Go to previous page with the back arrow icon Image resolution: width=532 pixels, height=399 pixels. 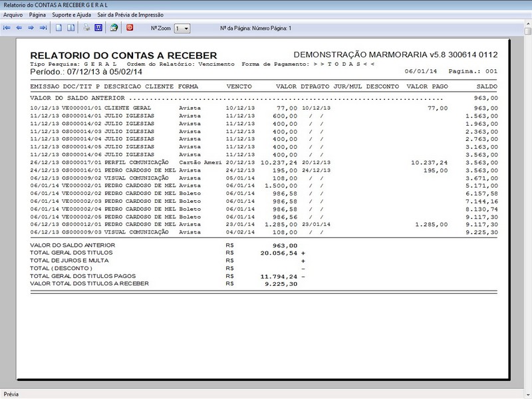click(20, 27)
